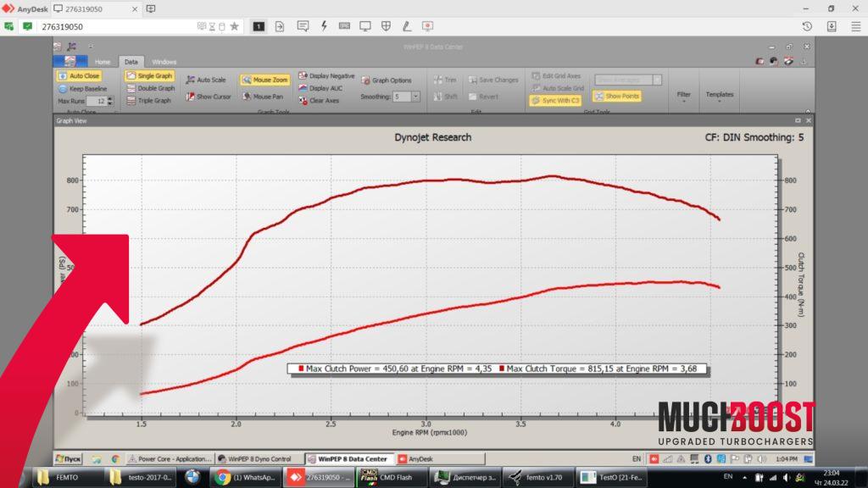
Task: Open AnyDesk whiteboard pen icon
Action: coord(407,26)
